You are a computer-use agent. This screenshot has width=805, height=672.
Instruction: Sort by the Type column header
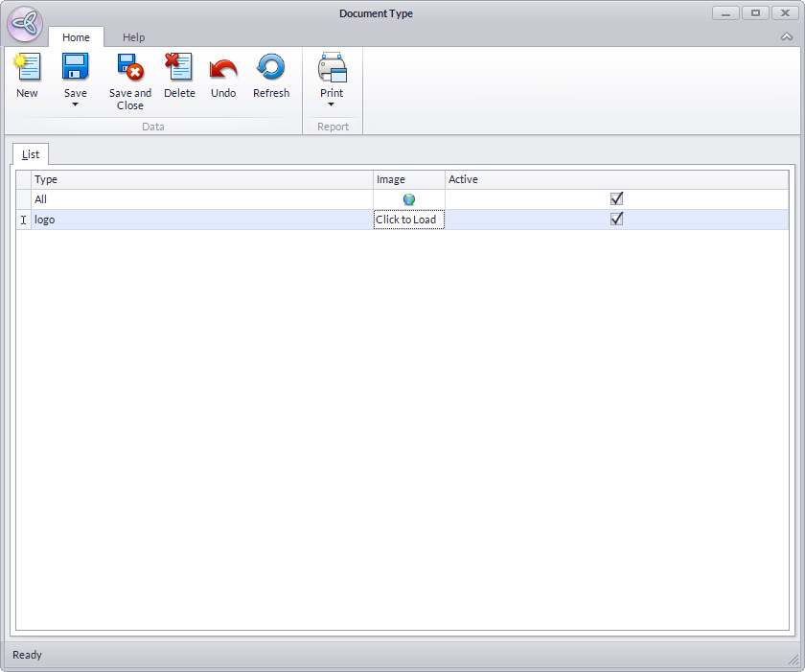click(201, 179)
